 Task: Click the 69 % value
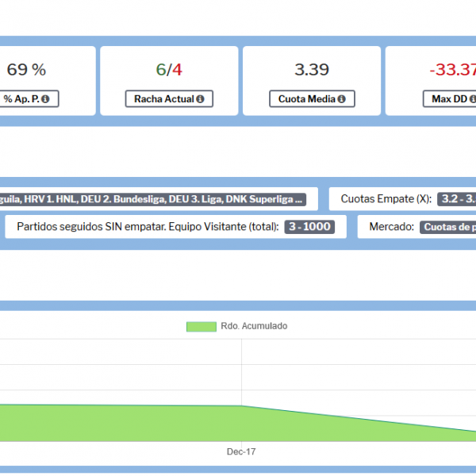[x=26, y=70]
